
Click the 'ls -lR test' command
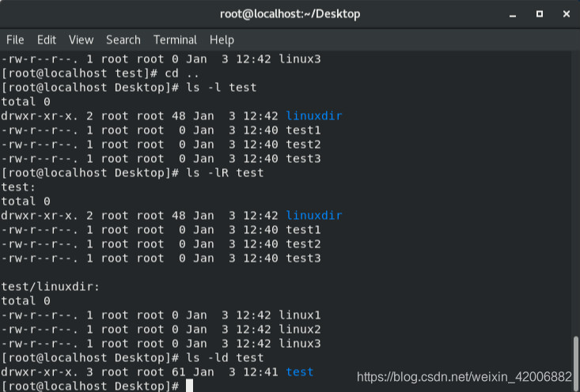click(x=225, y=172)
